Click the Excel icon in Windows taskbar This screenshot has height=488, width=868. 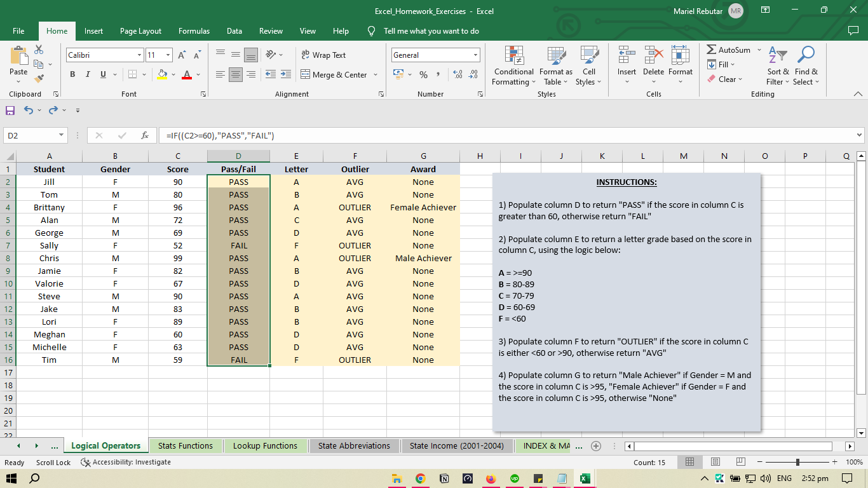coord(585,478)
